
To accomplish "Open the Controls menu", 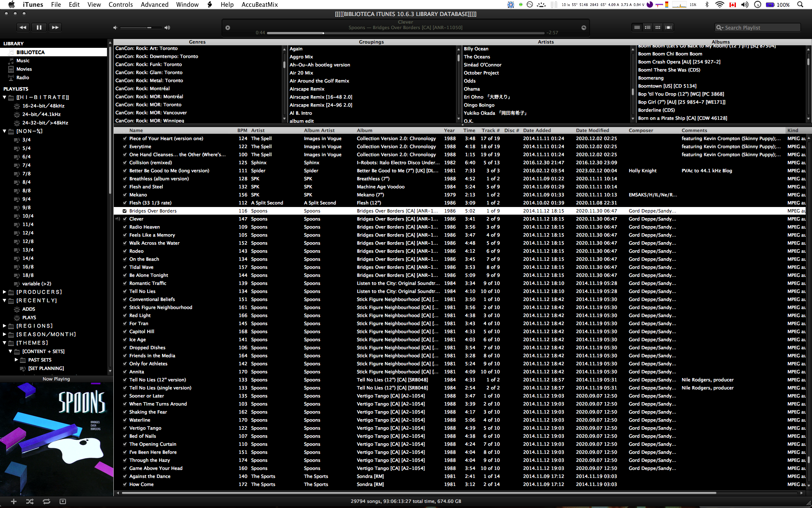I will tap(121, 5).
